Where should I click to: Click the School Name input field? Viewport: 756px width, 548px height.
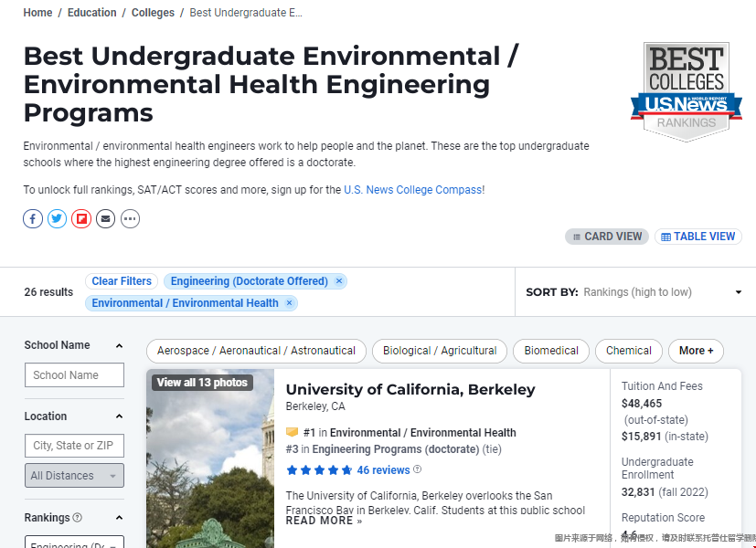click(x=74, y=375)
